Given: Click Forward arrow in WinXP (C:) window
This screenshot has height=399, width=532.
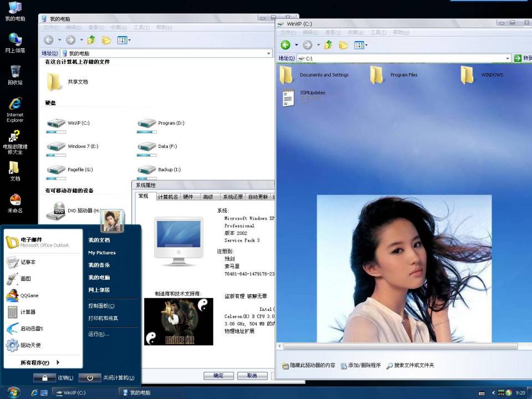Looking at the screenshot, I should coord(308,45).
